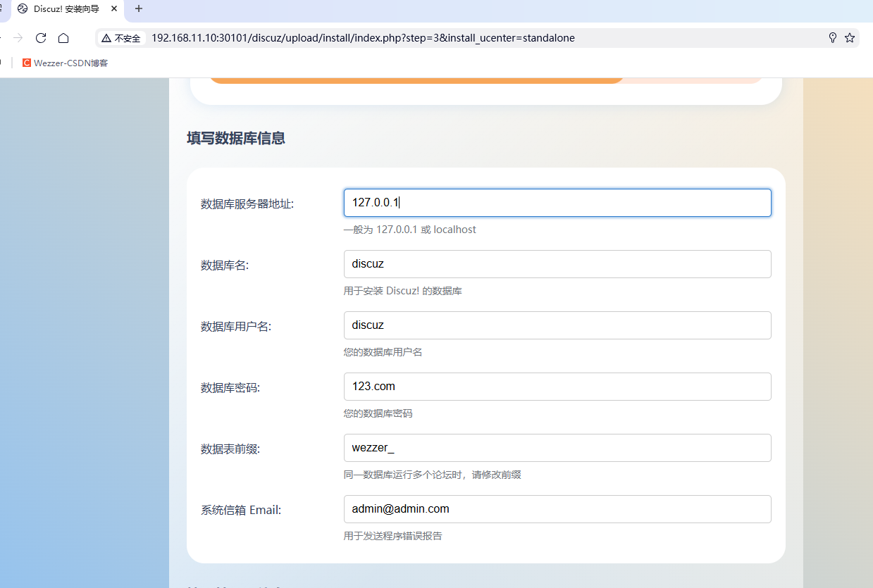Open the password key icon in address bar
The height and width of the screenshot is (588, 873).
pyautogui.click(x=833, y=38)
